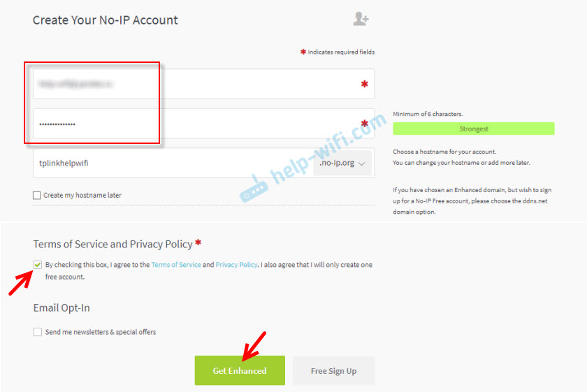Open the Privacy Policy link
This screenshot has height=392, width=587.
coord(236,265)
